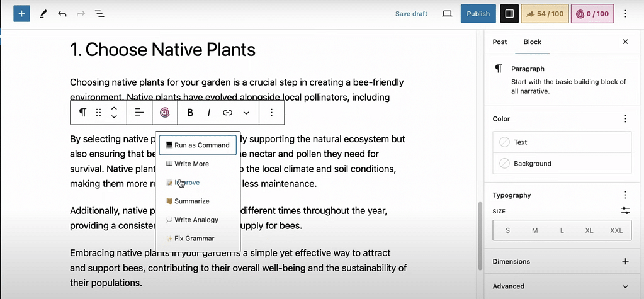Insert a link using the link icon
Viewport: 644px width, 299px height.
(227, 113)
